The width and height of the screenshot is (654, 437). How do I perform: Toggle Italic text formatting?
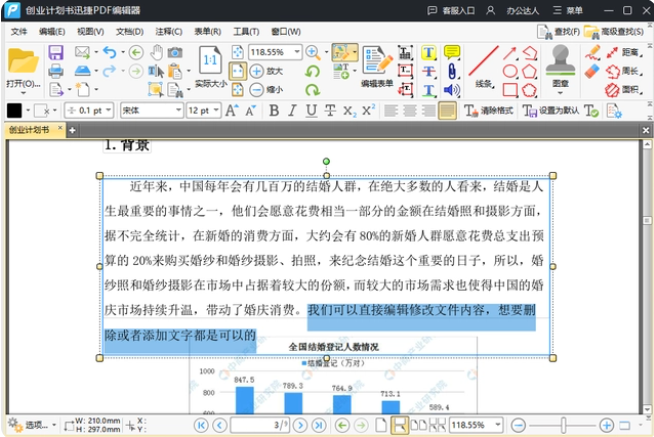[292, 111]
